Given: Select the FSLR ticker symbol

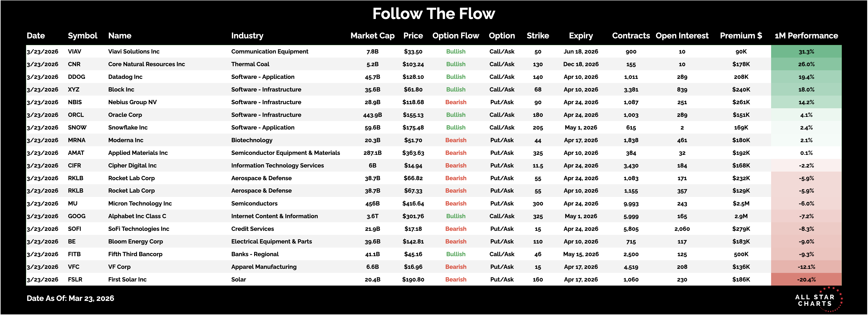Looking at the screenshot, I should (x=75, y=279).
